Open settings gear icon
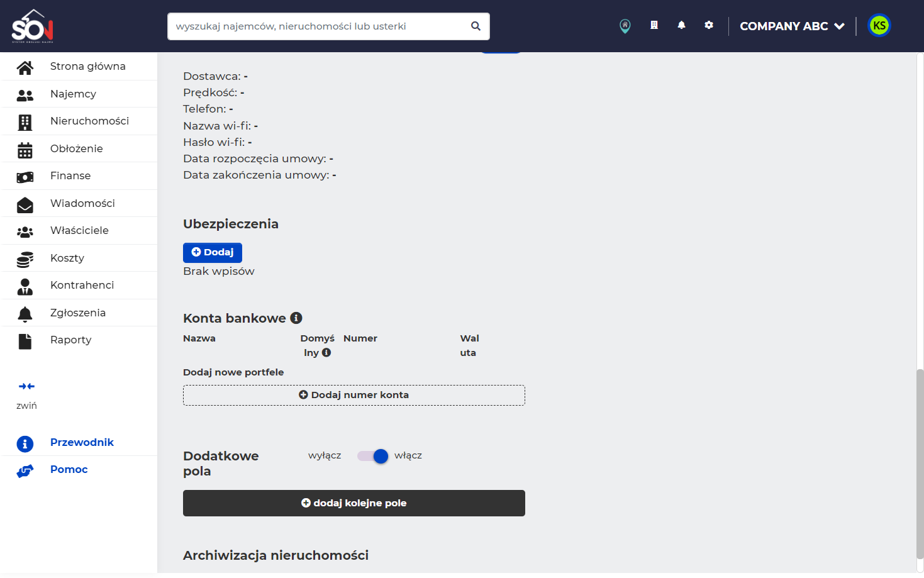This screenshot has width=924, height=578. click(x=709, y=25)
